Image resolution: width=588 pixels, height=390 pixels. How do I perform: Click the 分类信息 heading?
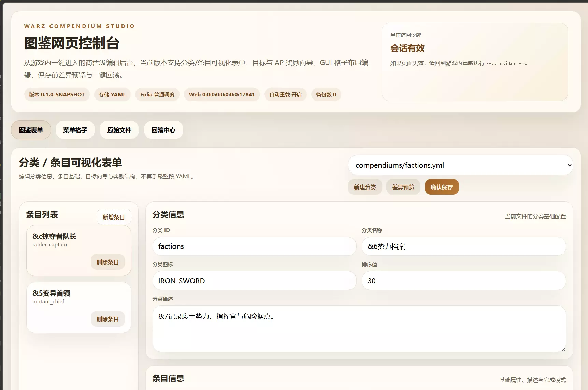point(168,214)
